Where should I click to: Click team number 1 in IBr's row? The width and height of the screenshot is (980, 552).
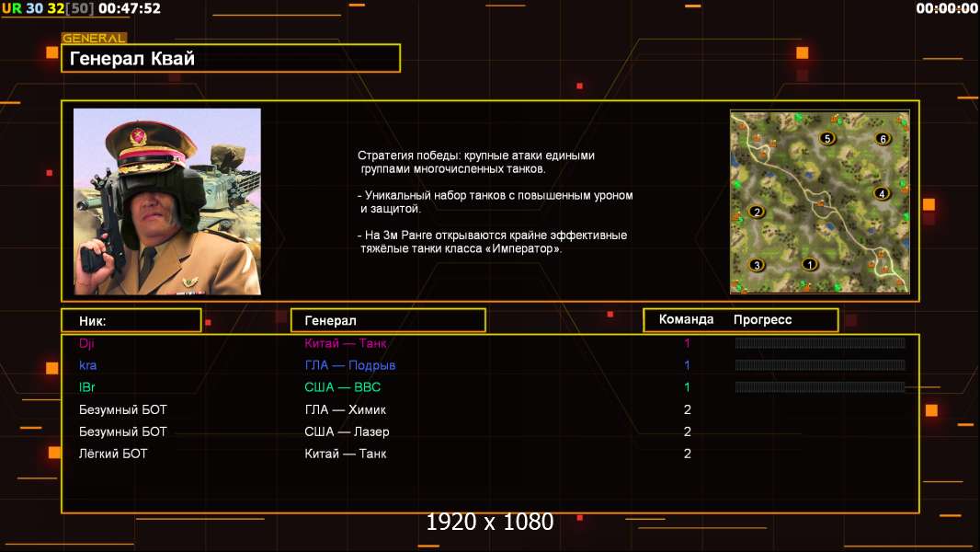tap(687, 387)
